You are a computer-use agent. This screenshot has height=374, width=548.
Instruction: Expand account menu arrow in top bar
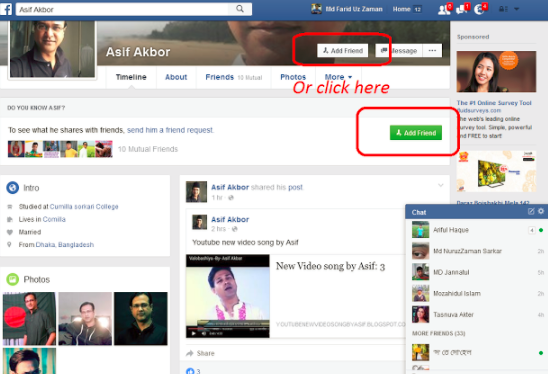(x=517, y=9)
